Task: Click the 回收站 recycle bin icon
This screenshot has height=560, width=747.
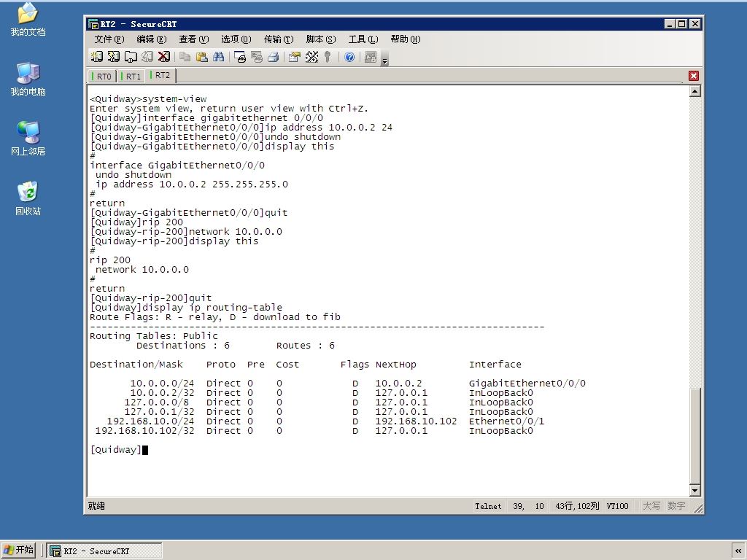Action: 28,198
